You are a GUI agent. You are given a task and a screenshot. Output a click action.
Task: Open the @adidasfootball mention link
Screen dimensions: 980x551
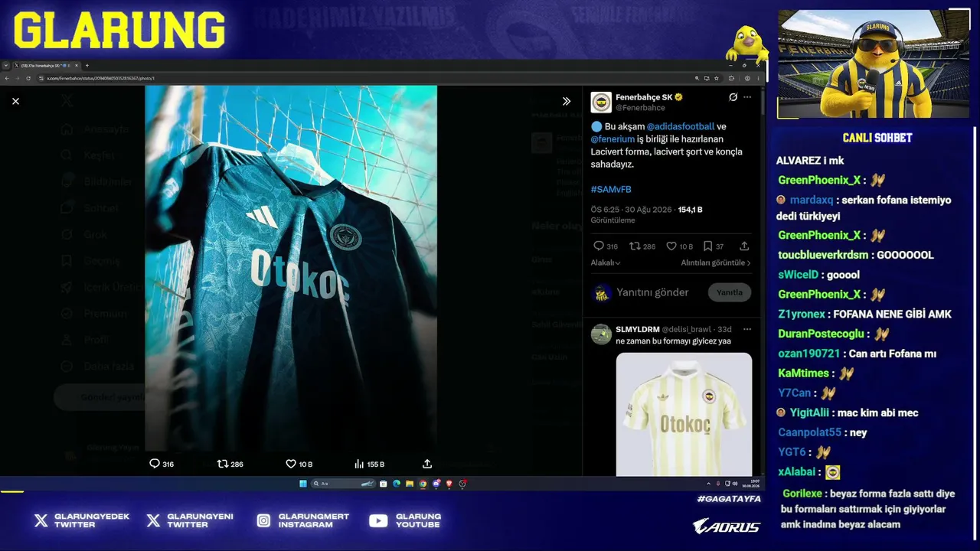[681, 126]
